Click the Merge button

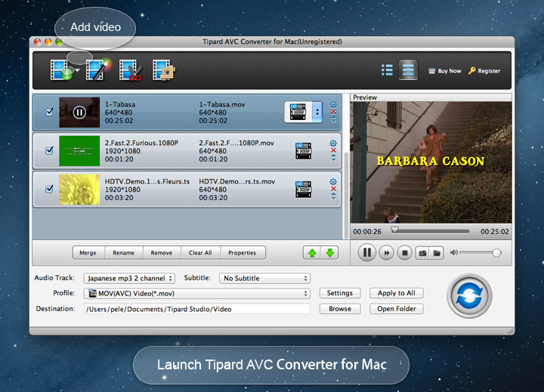tap(88, 252)
